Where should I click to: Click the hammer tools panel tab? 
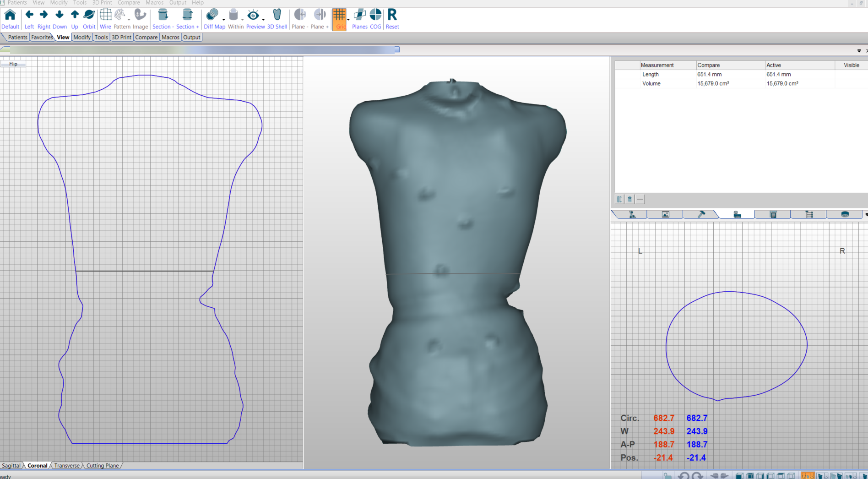tap(701, 214)
